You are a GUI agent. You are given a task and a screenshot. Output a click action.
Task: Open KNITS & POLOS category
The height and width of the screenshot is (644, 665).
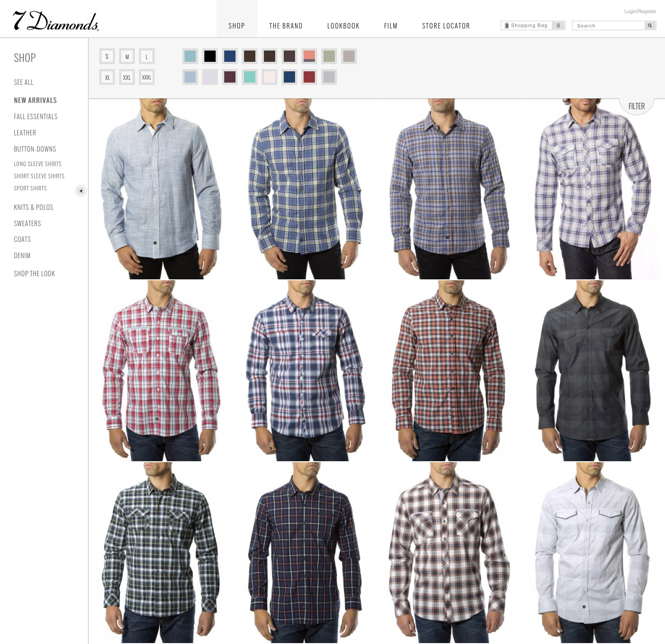tap(33, 207)
